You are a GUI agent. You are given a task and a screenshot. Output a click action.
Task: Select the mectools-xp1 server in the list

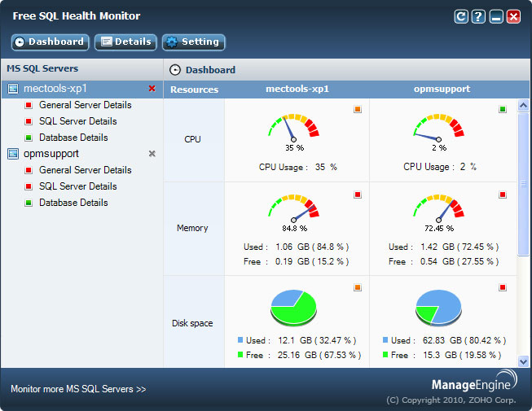coord(81,89)
